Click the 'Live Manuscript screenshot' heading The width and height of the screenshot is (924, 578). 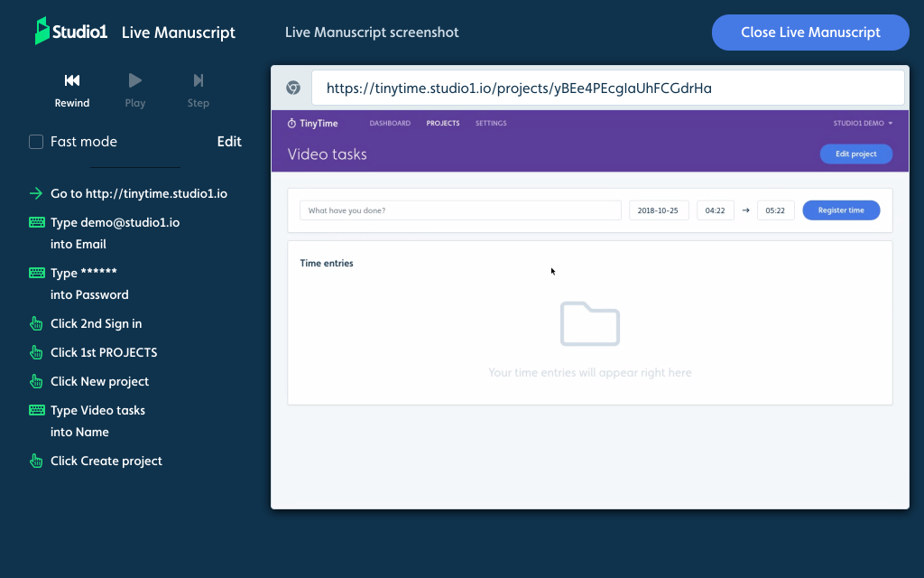point(372,33)
